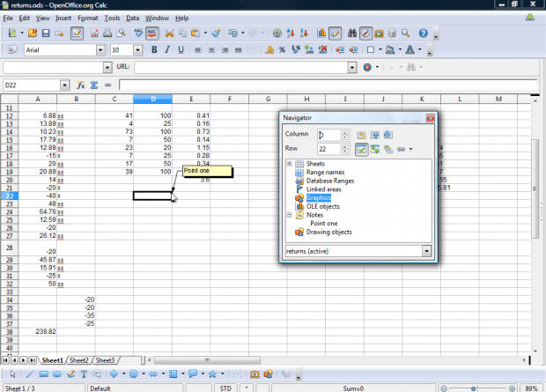Collapse the Notes tree node

(x=290, y=215)
